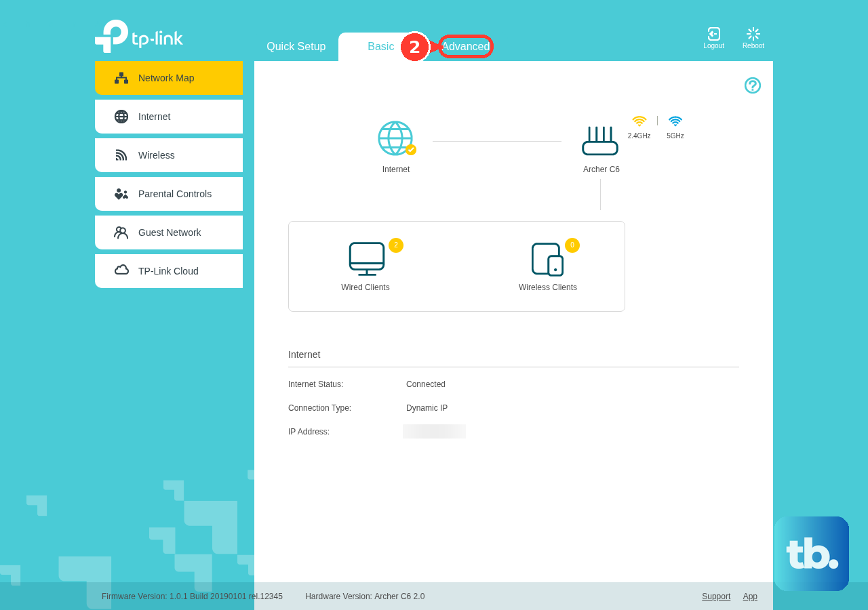Click the 2.4GHz Wi-Fi icon
This screenshot has width=868, height=610.
(x=639, y=121)
